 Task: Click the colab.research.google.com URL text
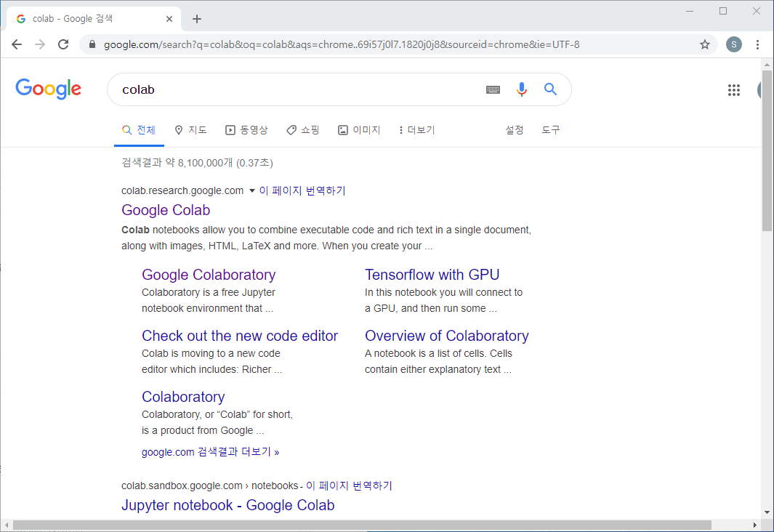click(x=182, y=190)
